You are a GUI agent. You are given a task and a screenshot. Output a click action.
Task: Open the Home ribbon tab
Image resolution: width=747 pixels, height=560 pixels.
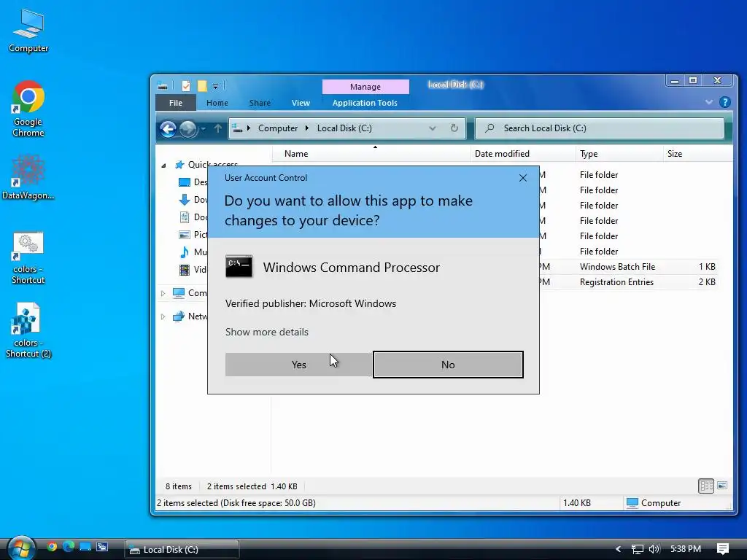pos(217,103)
